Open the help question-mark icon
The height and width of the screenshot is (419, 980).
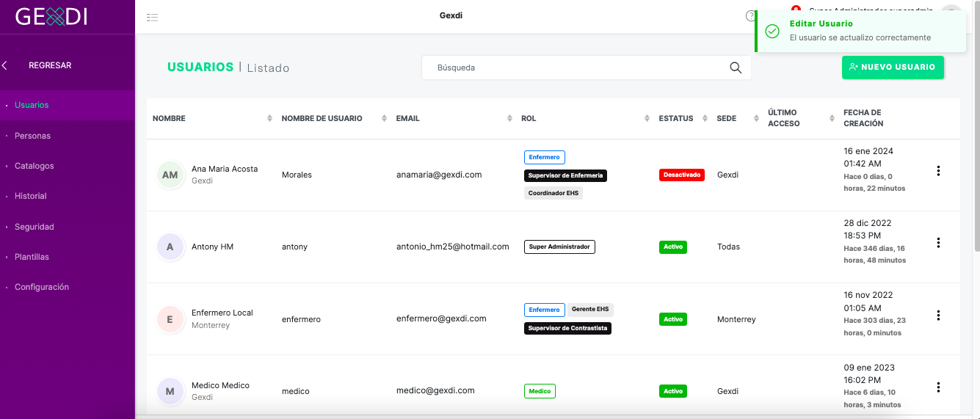(749, 16)
